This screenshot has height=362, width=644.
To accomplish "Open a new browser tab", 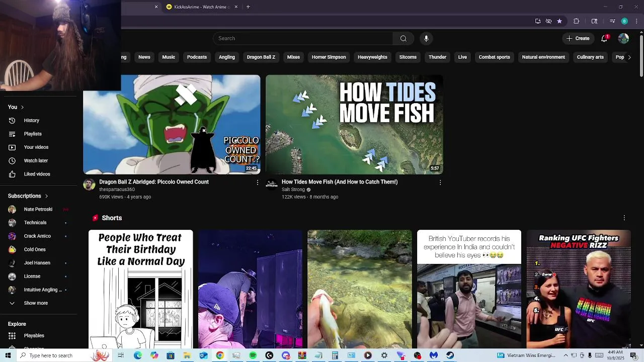I will pyautogui.click(x=248, y=7).
